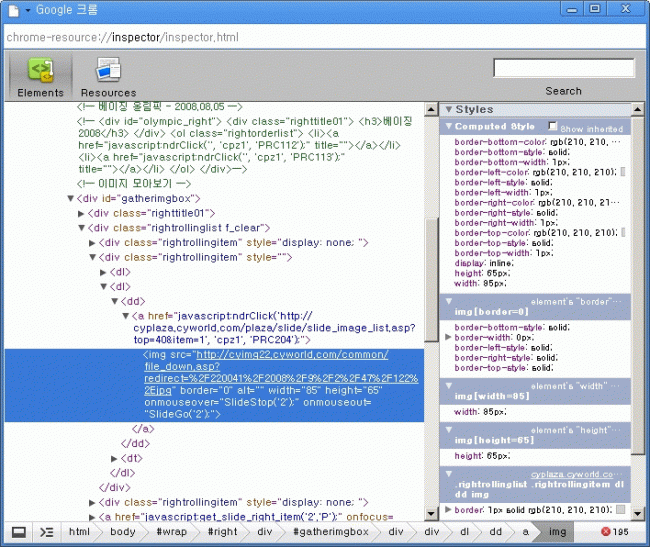Screen dimensions: 650x547
Task: Expand first rightrollingitem display none div
Action: (92, 243)
